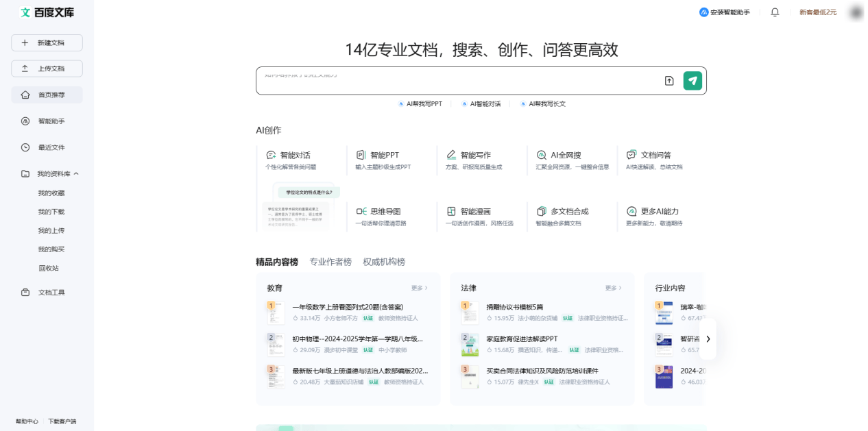868x431 pixels.
Task: Open 文档问答 tool
Action: (x=655, y=156)
